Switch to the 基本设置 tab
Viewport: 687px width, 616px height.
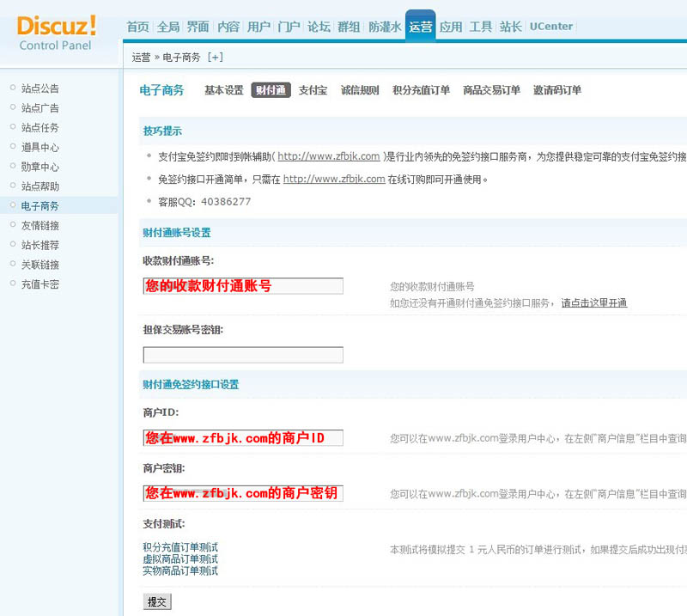pos(224,90)
